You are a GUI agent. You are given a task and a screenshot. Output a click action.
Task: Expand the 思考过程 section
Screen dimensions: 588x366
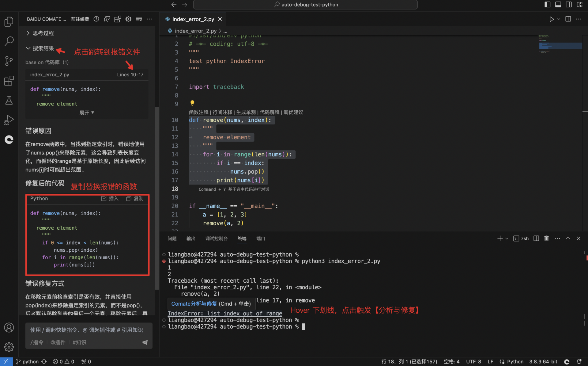point(40,33)
